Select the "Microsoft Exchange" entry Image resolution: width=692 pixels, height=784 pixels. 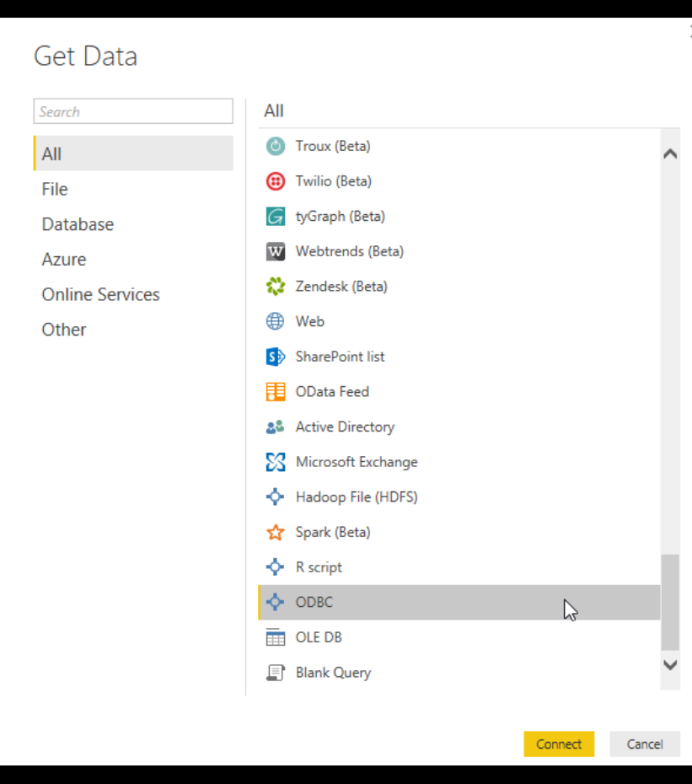click(x=357, y=462)
